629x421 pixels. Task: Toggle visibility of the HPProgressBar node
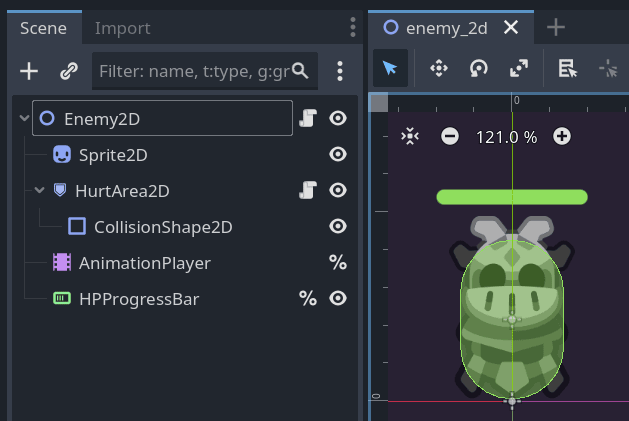click(x=338, y=298)
